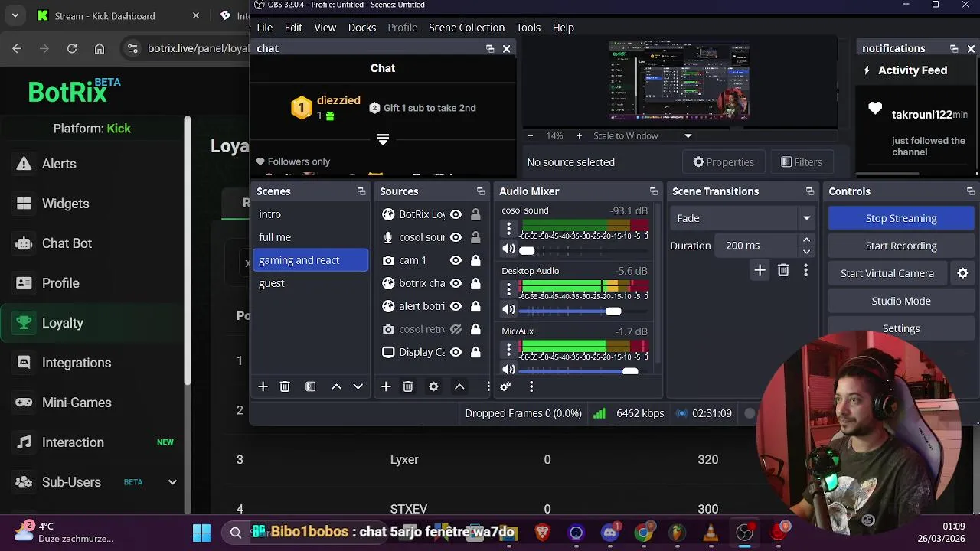Move scene up with Scenes up arrow
The height and width of the screenshot is (551, 980).
[336, 387]
